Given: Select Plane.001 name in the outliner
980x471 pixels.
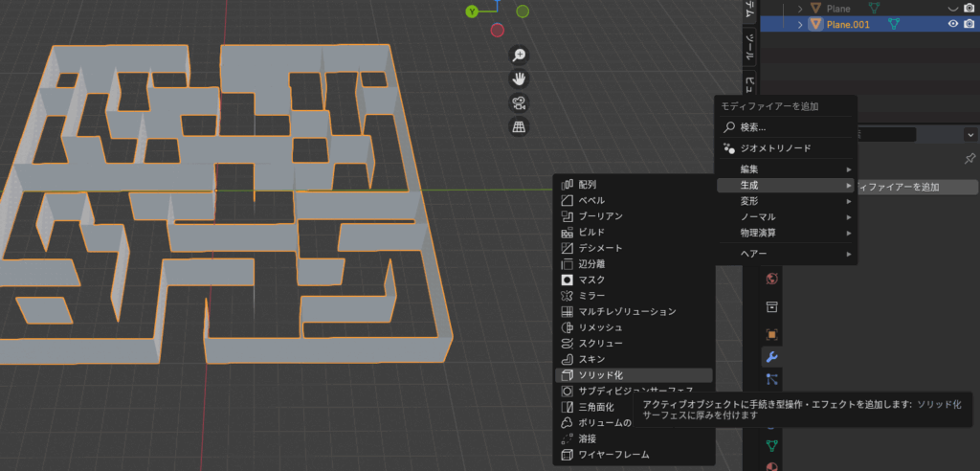Looking at the screenshot, I should [848, 24].
